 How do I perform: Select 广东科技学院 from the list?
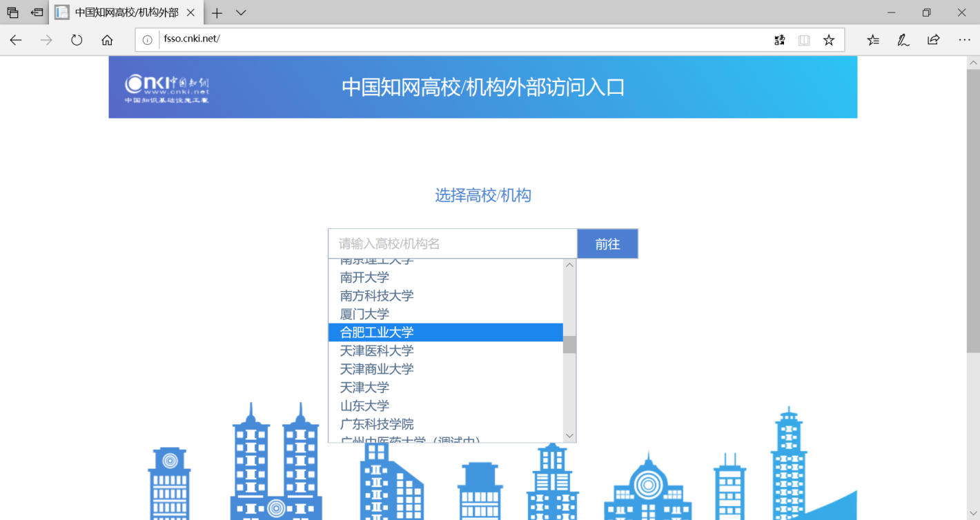point(446,424)
